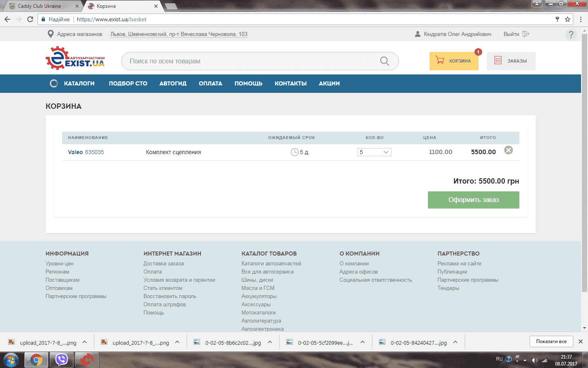Click red taskbar application icon

click(87, 360)
